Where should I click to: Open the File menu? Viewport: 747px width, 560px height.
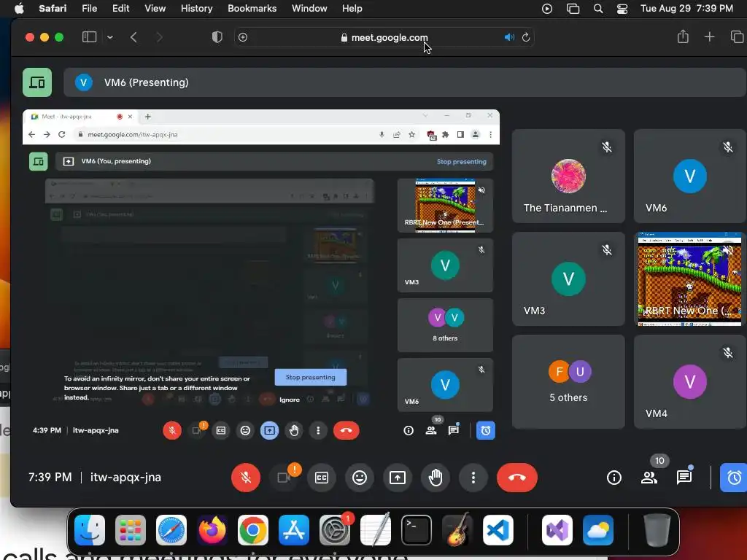[x=89, y=9]
